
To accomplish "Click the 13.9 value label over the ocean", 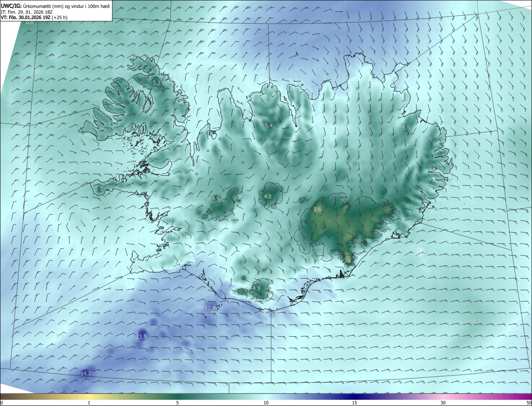I will pyautogui.click(x=142, y=337).
